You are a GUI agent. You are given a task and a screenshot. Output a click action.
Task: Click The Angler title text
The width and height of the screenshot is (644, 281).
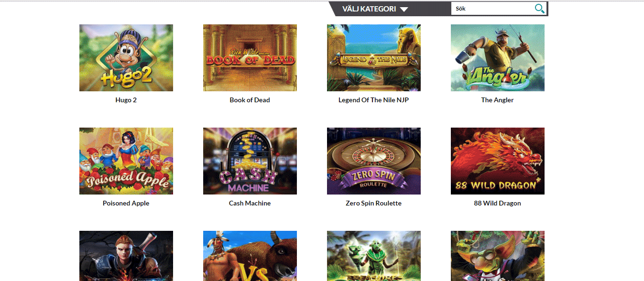click(x=497, y=100)
